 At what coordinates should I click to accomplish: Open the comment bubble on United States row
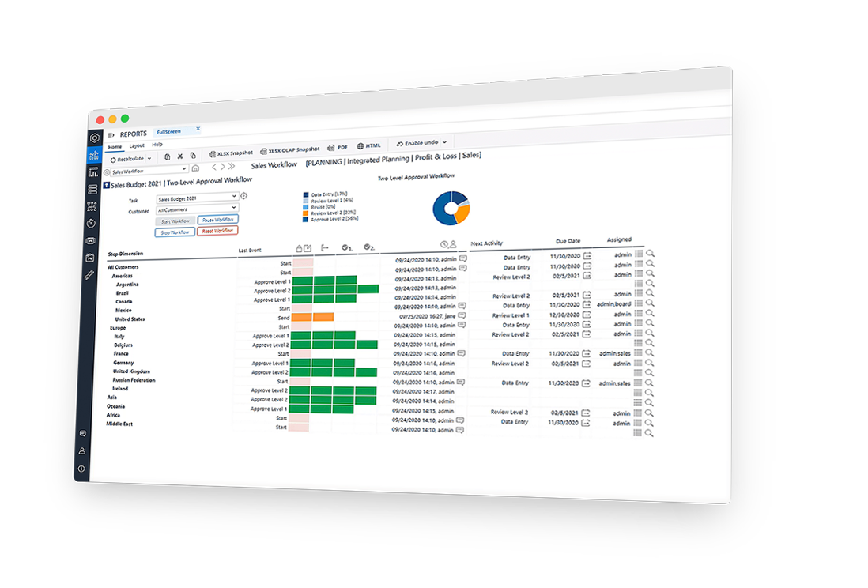click(463, 315)
